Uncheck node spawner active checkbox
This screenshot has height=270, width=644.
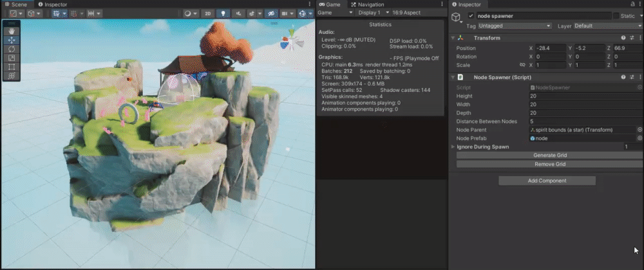pos(471,16)
